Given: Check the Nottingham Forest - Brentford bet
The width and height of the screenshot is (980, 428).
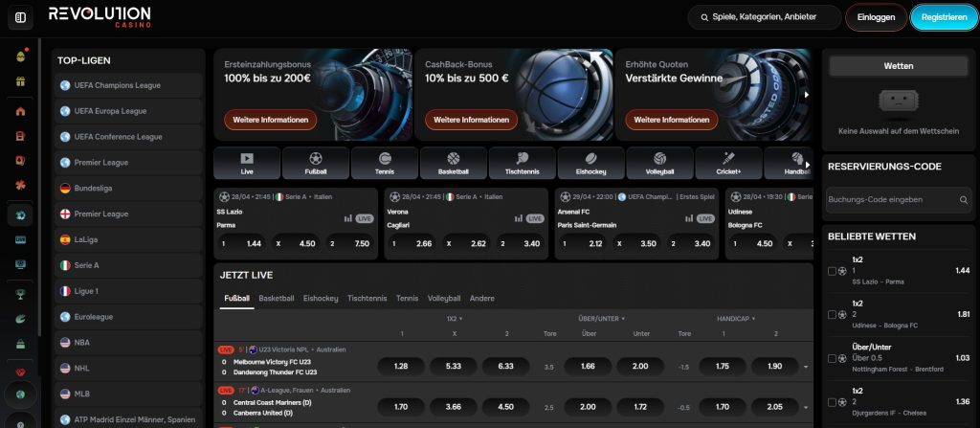Looking at the screenshot, I should pyautogui.click(x=832, y=358).
